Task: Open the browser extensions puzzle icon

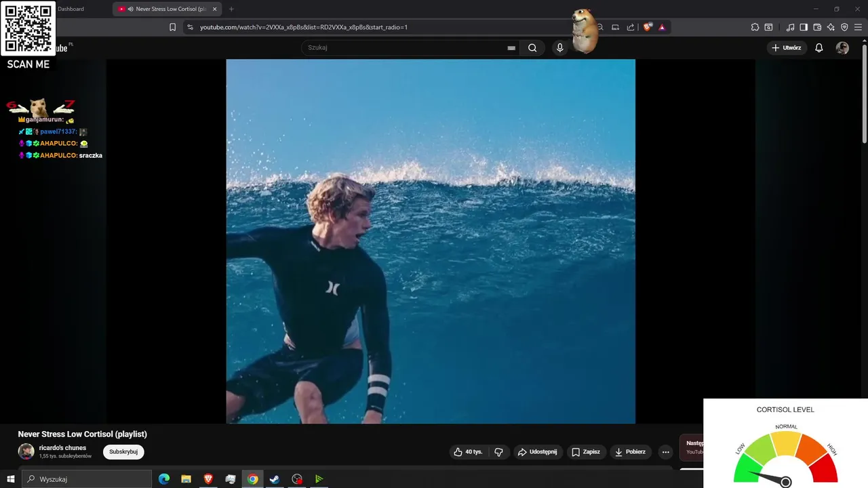Action: [755, 27]
